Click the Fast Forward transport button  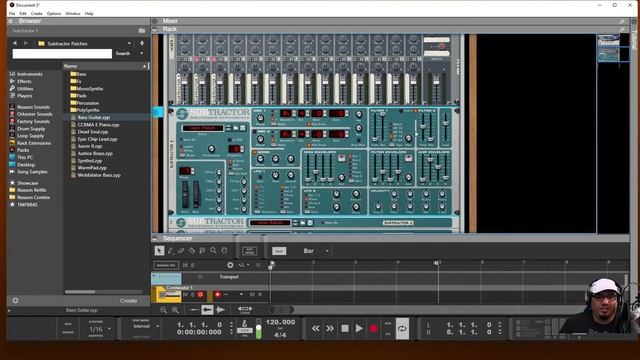[x=330, y=328]
